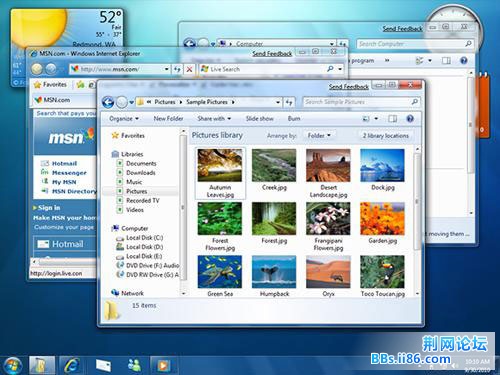Click the Pictures window vertical scrollbar thumb

click(417, 201)
